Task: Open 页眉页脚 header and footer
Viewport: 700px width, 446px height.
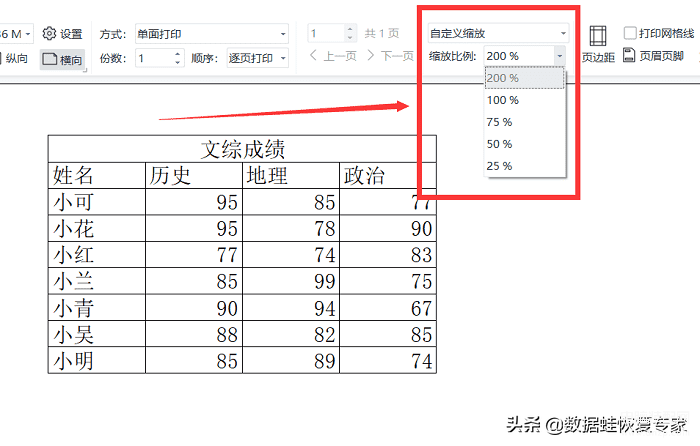Action: click(653, 56)
